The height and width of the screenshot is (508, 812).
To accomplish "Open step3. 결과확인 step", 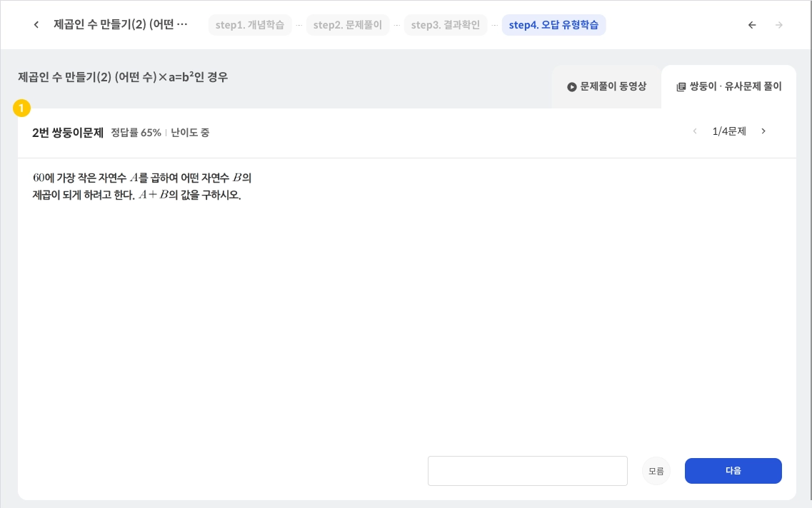I will coord(445,25).
